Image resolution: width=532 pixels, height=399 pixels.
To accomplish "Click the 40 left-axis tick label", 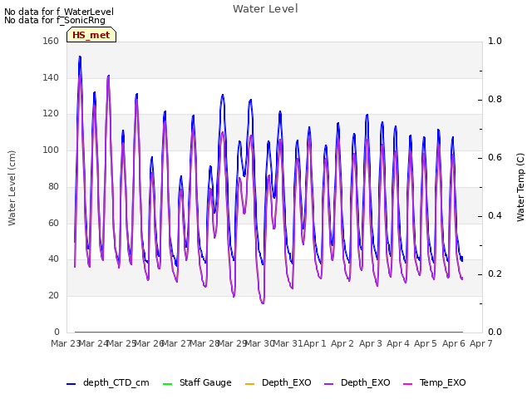I will coord(53,259).
